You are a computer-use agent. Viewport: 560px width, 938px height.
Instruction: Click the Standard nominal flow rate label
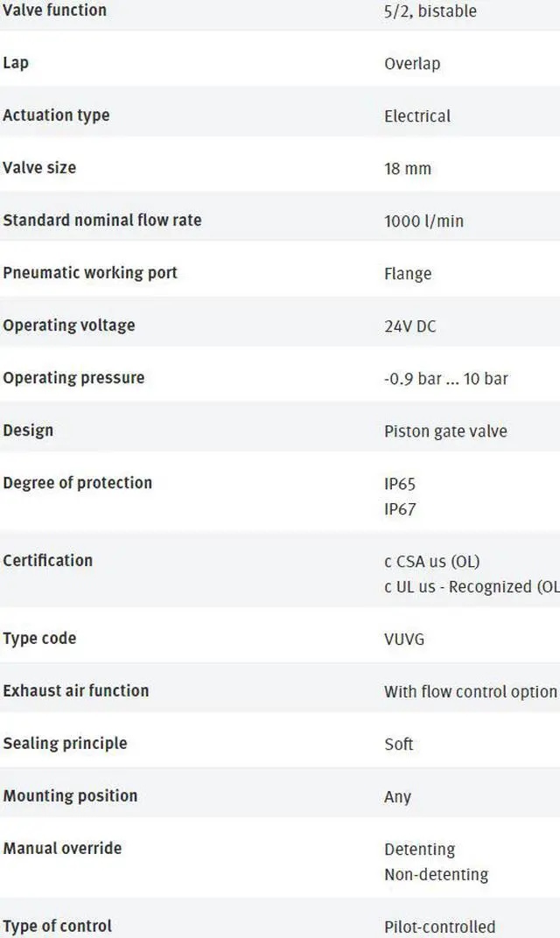point(101,220)
